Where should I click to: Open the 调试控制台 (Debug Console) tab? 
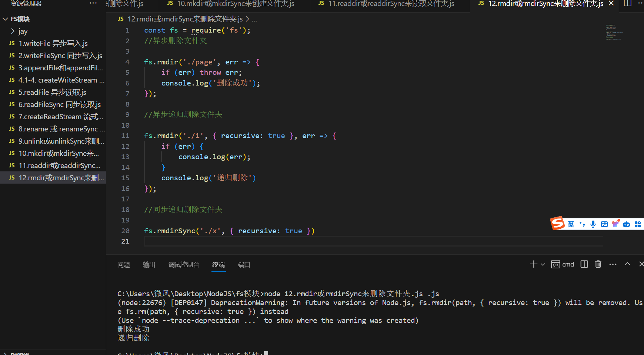184,265
